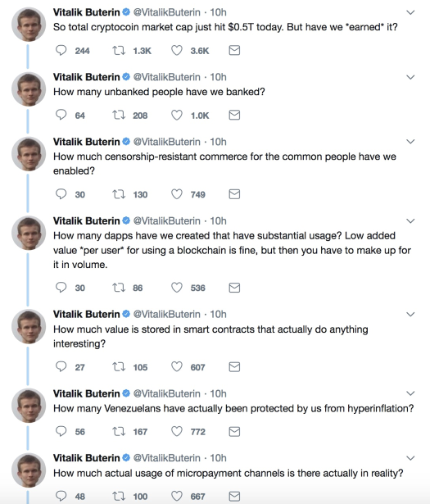Click the profile avatar beside the unbanked tweet
The height and width of the screenshot is (504, 430).
click(29, 89)
